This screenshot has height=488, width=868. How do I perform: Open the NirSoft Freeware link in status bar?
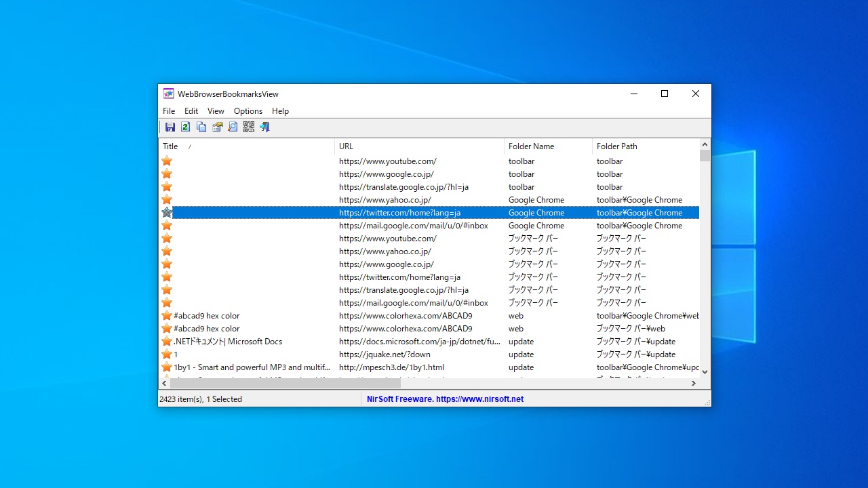pos(445,399)
